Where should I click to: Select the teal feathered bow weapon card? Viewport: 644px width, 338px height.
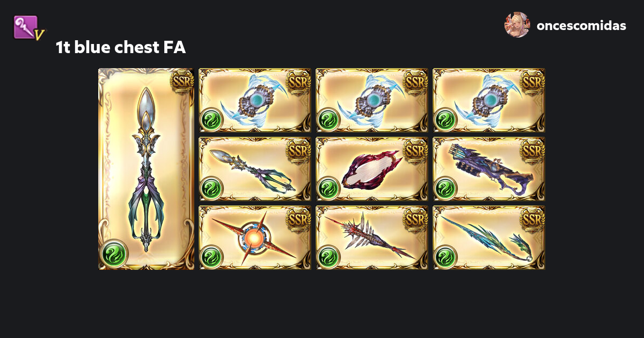(489, 238)
